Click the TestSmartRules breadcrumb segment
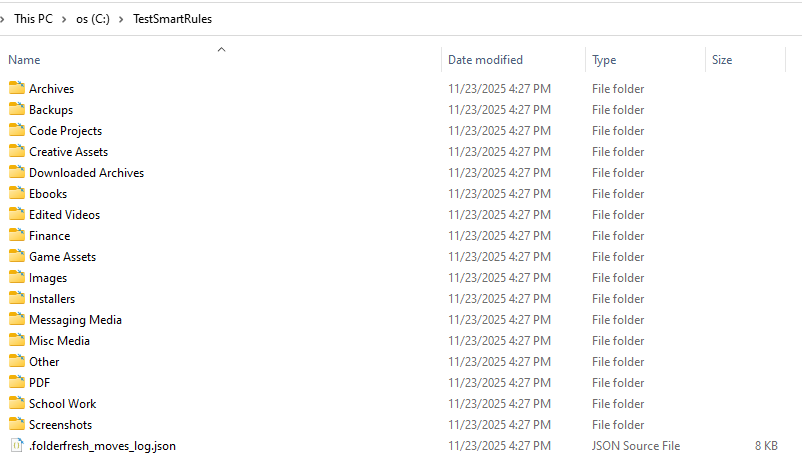Viewport: 802px width, 473px height. [x=172, y=19]
